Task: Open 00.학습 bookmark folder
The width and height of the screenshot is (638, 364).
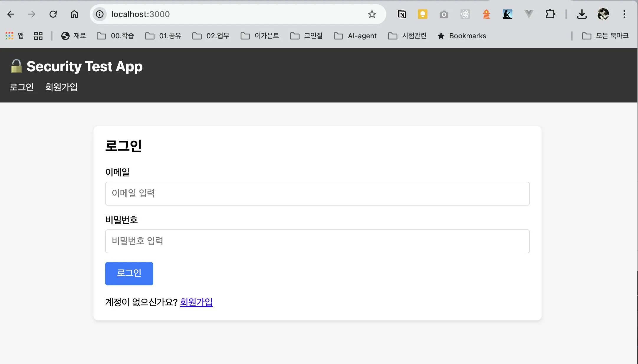Action: pos(116,36)
